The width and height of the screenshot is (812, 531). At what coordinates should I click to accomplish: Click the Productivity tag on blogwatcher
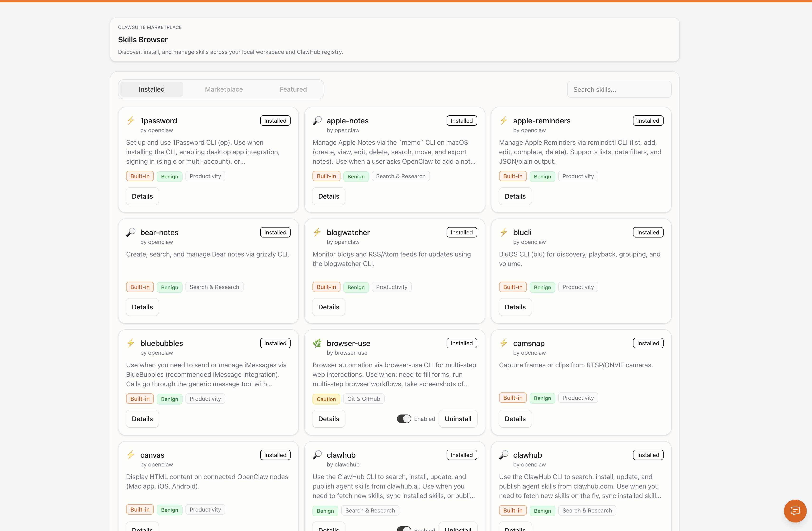click(392, 287)
